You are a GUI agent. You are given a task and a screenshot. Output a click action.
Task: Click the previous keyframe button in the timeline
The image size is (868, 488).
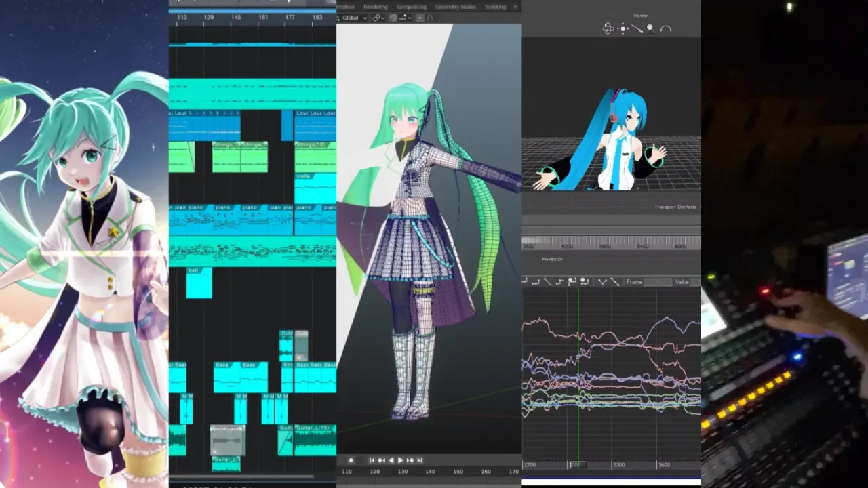381,460
